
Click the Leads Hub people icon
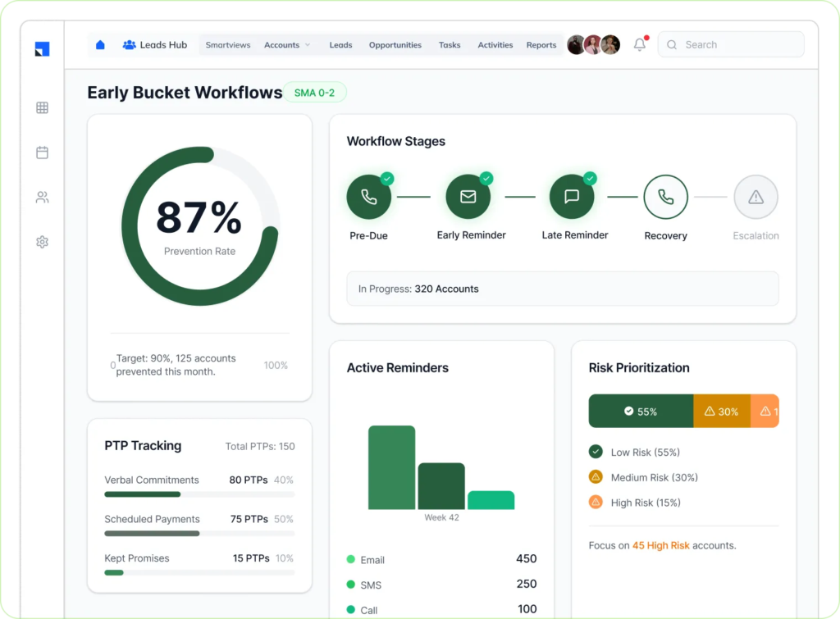point(129,45)
